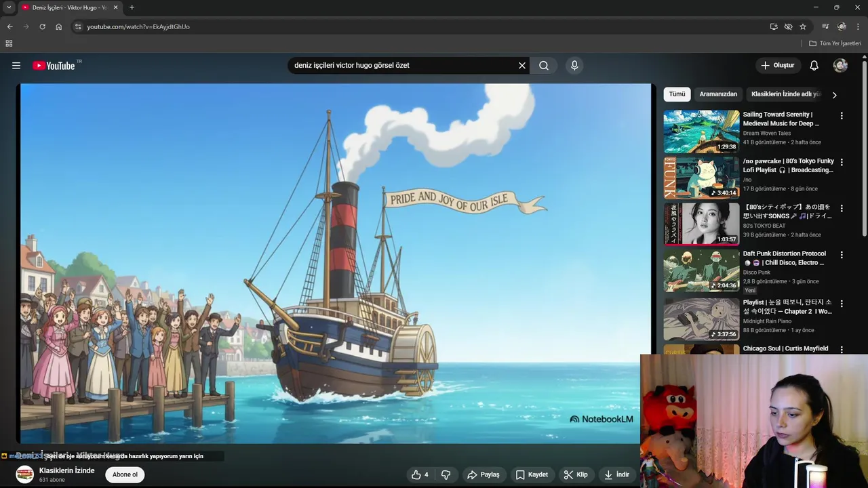
Task: Show more filter chips with the right arrow
Action: coord(834,95)
